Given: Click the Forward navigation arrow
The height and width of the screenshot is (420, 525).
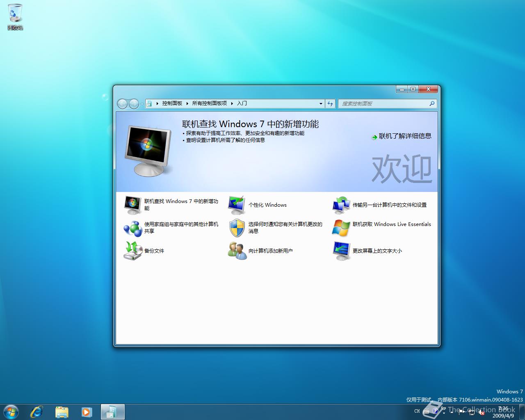Looking at the screenshot, I should pos(134,104).
